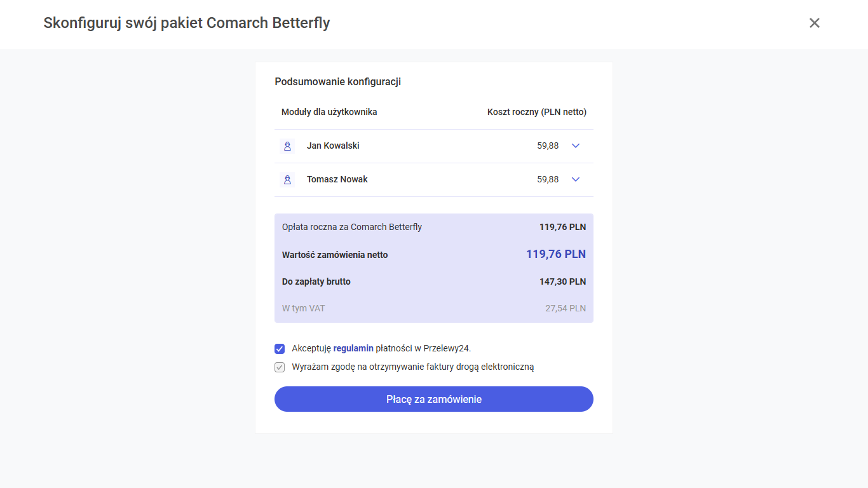The width and height of the screenshot is (868, 488).
Task: Click Tomasz Nowak's 59,88 yearly cost
Action: click(548, 179)
